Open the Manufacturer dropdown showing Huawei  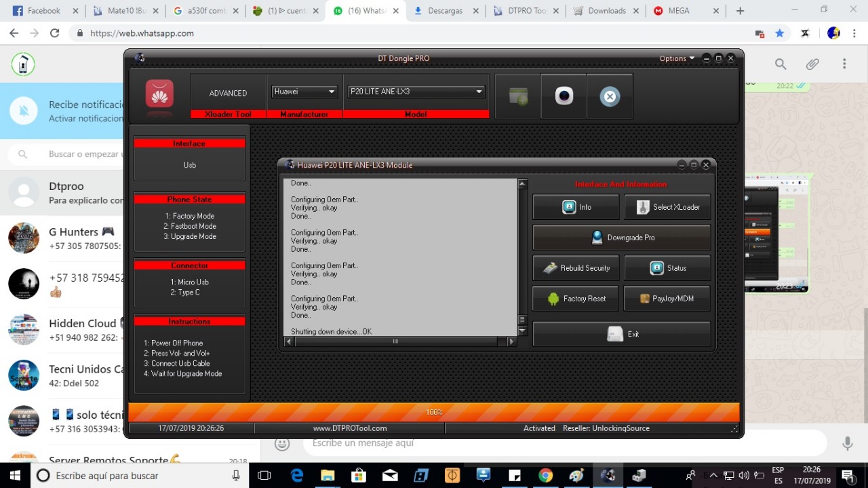coord(304,92)
